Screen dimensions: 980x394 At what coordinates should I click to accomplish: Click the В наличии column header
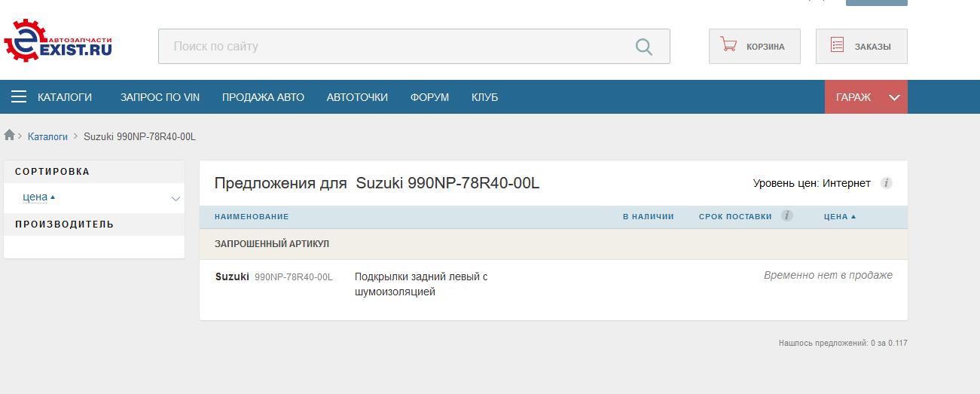[648, 216]
